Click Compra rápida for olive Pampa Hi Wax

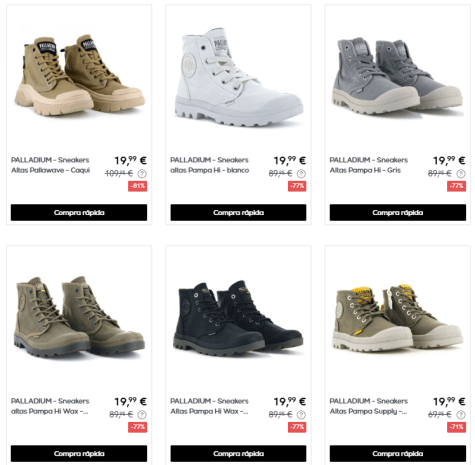[79, 454]
